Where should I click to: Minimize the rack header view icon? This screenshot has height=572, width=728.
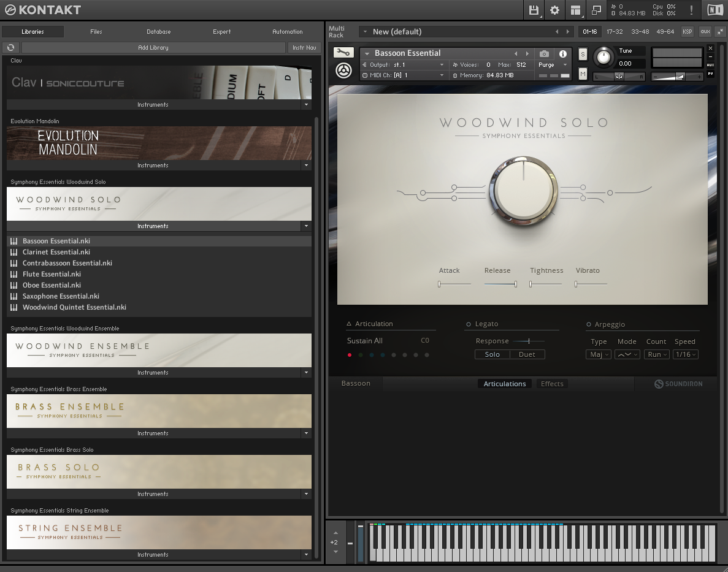click(720, 31)
